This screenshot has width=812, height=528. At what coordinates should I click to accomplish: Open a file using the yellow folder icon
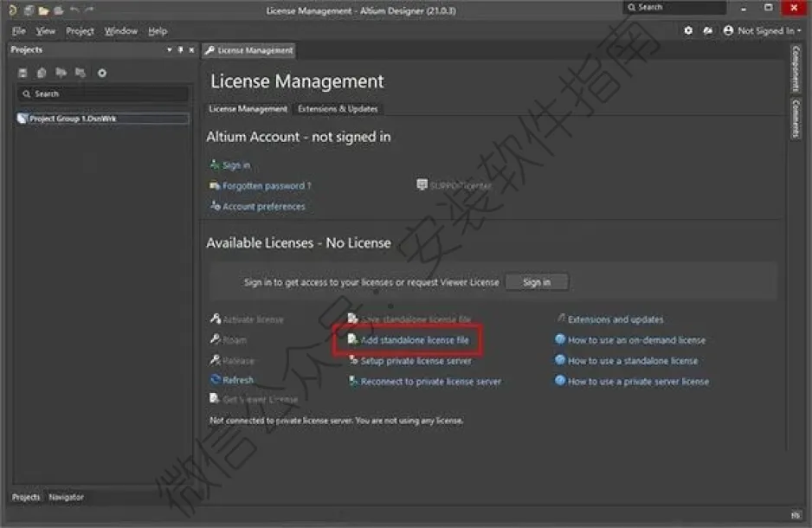coord(43,10)
